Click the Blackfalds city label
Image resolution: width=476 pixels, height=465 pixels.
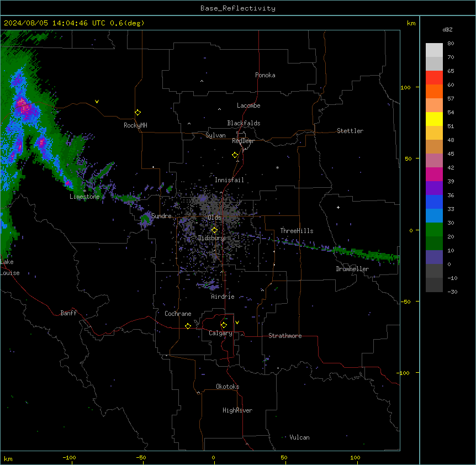[244, 123]
